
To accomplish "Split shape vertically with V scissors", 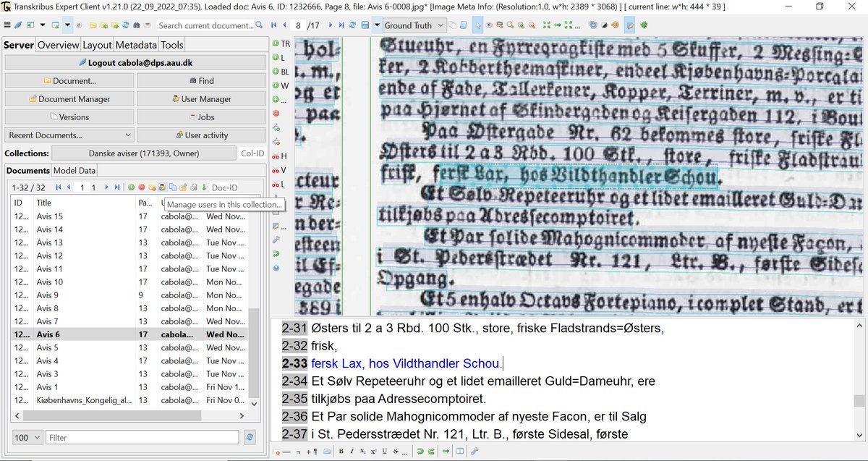I will pos(279,170).
